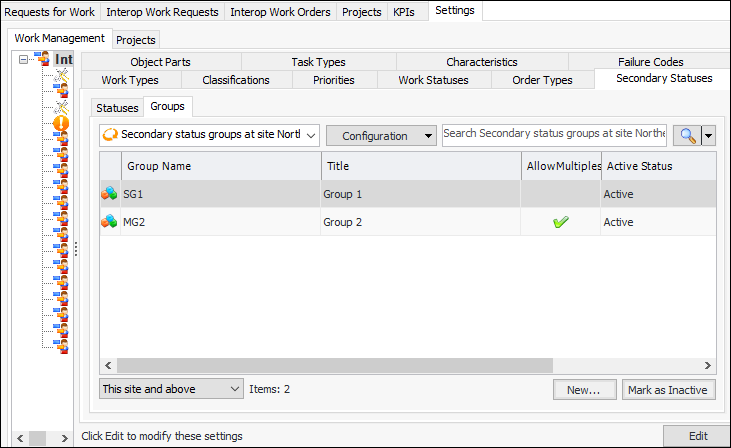Screen dimensions: 731x448
Task: Click the root tree node icon
Action: coord(43,60)
